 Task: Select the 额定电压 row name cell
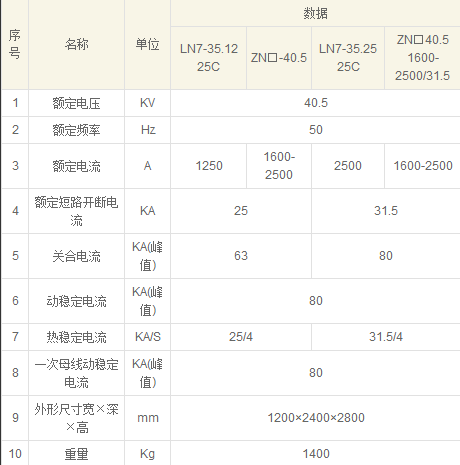point(76,103)
